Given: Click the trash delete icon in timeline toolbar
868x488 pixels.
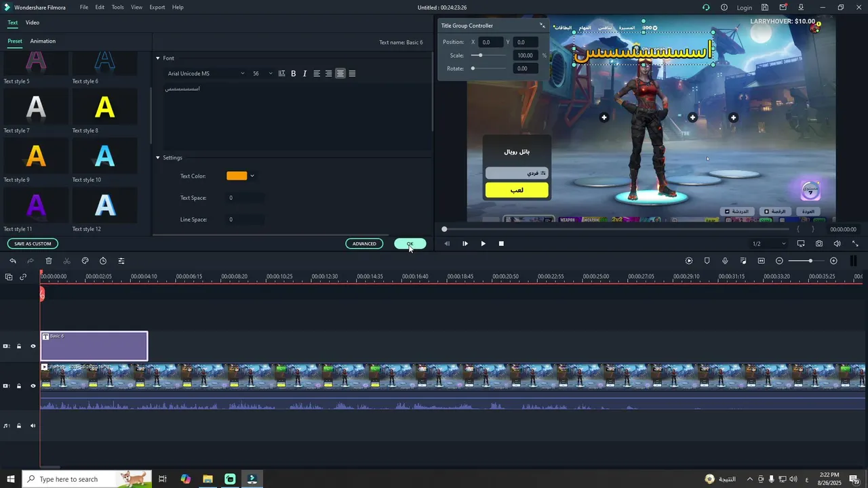Looking at the screenshot, I should [x=49, y=261].
